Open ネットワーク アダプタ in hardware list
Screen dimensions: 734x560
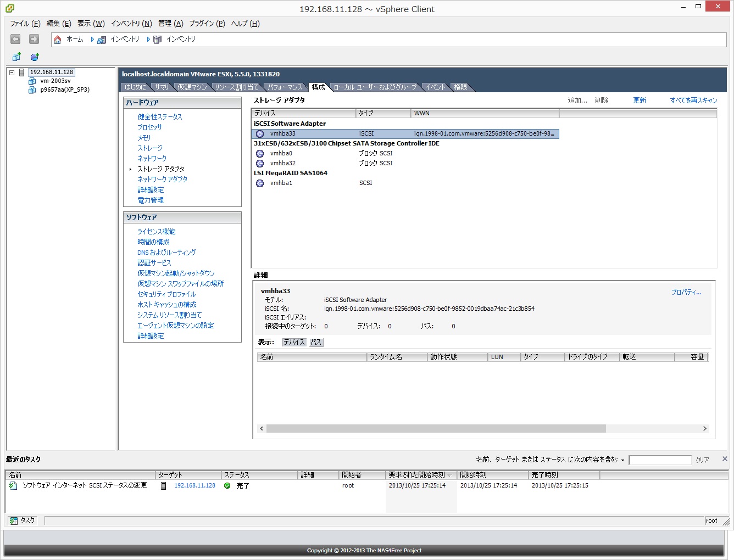(x=162, y=180)
